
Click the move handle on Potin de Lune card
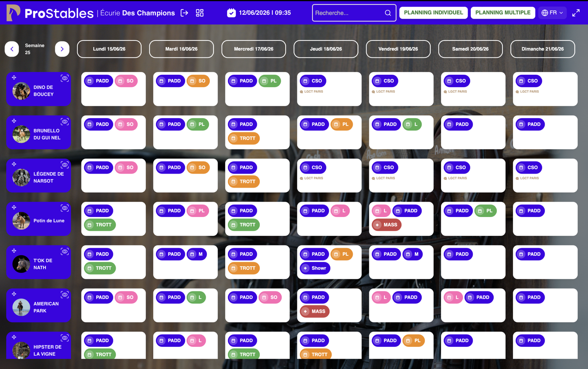14,207
